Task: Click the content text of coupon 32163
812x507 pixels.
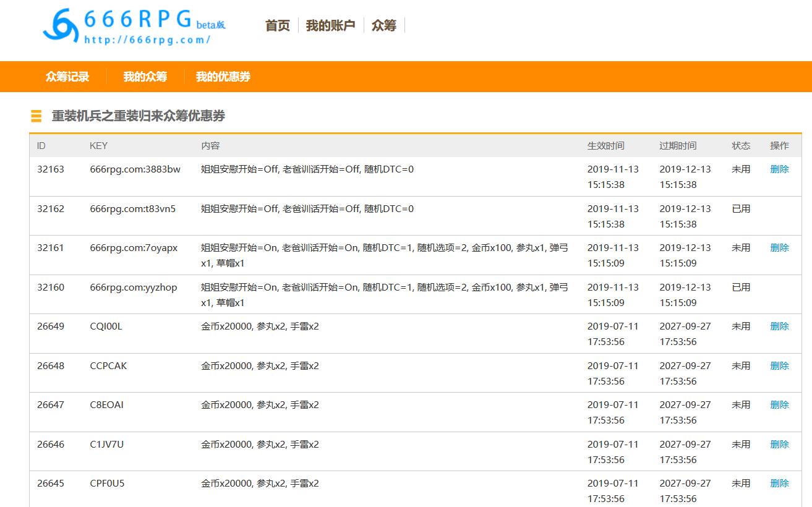Action: [x=307, y=169]
